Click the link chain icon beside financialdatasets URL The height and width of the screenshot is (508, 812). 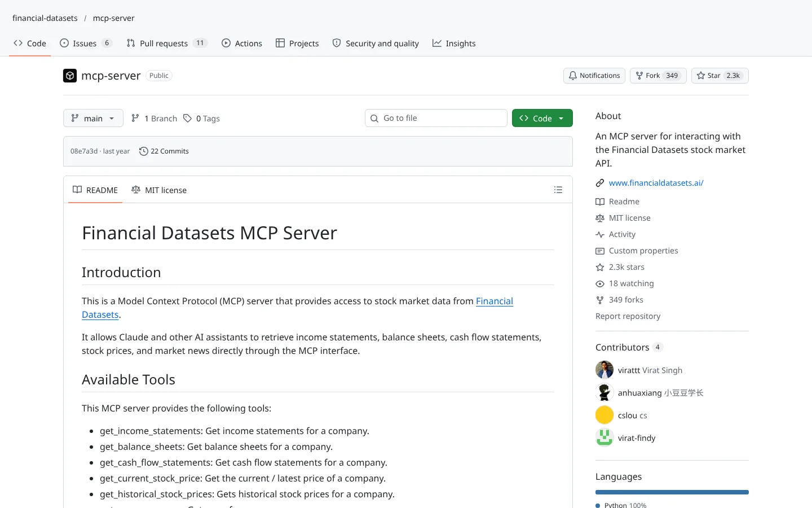(x=600, y=183)
